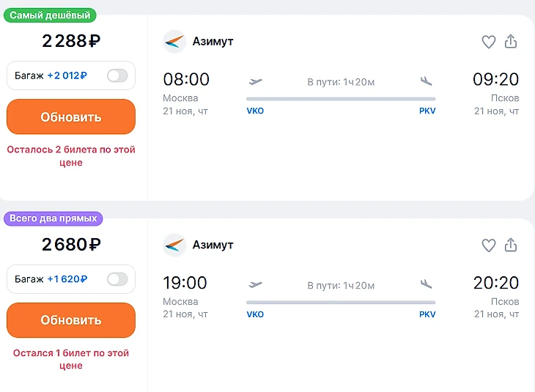Click departure plane icon on 08:00 flight

pyautogui.click(x=256, y=81)
